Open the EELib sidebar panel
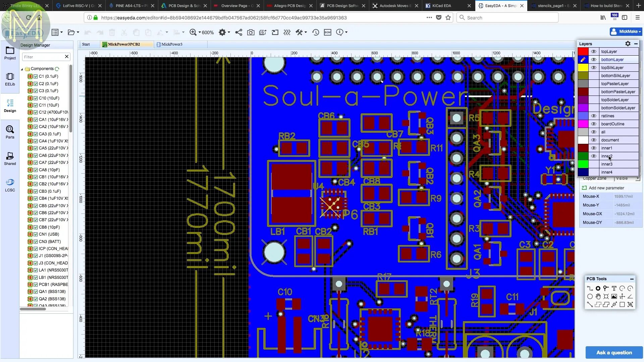644x362 pixels. (10, 79)
